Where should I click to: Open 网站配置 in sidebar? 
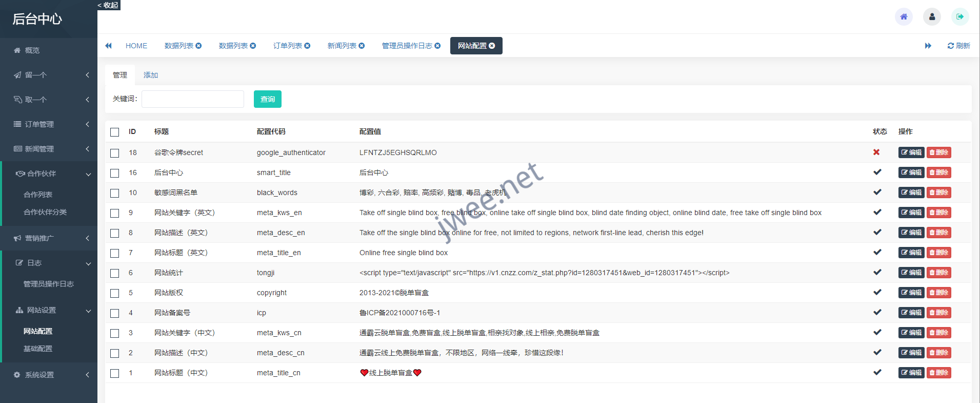click(38, 331)
